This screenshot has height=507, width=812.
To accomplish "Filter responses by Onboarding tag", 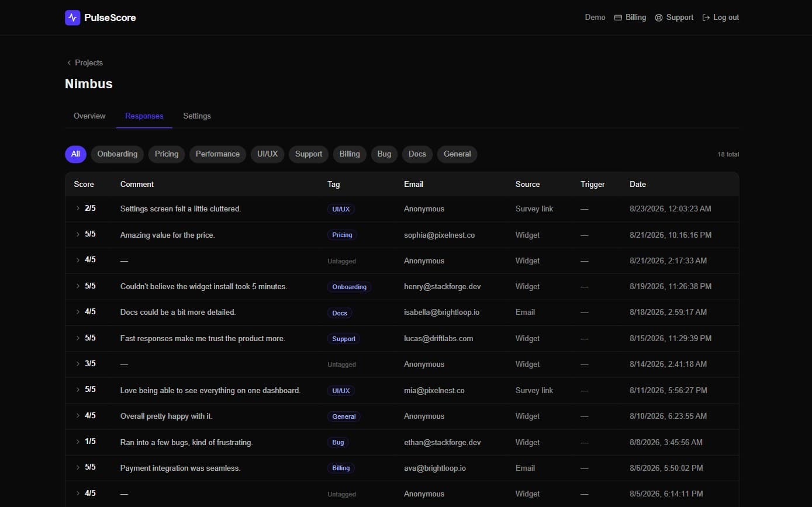I will tap(118, 154).
